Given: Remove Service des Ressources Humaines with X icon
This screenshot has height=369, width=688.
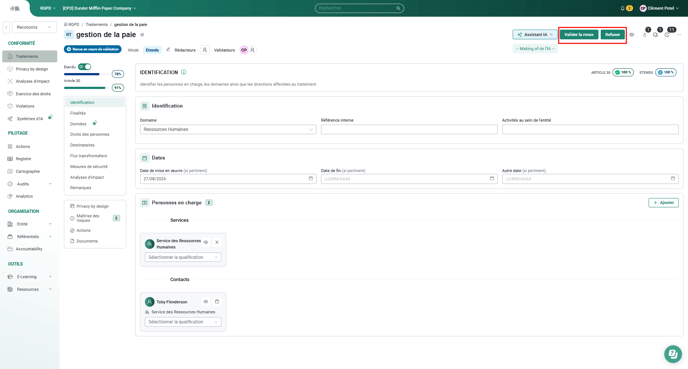Looking at the screenshot, I should pos(217,242).
